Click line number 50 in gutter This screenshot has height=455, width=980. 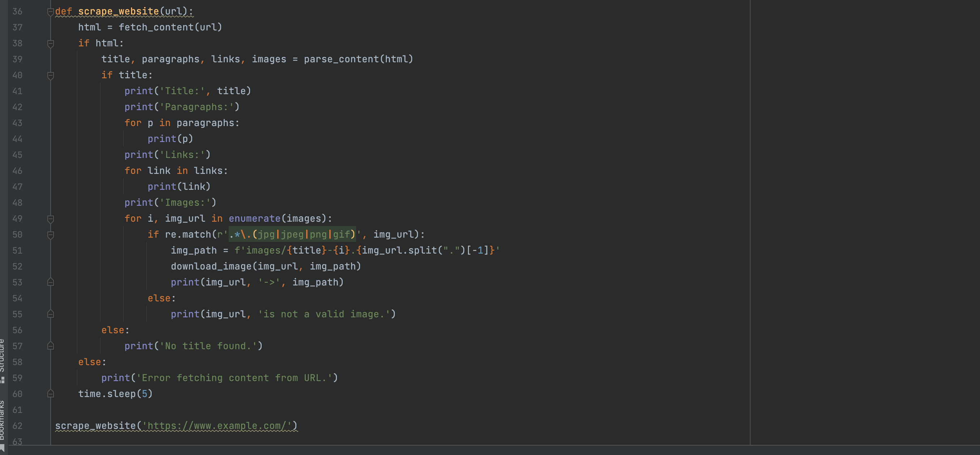(17, 235)
